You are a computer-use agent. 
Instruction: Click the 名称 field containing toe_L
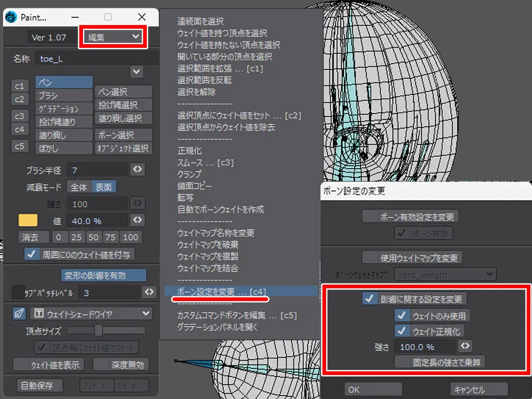click(x=96, y=59)
